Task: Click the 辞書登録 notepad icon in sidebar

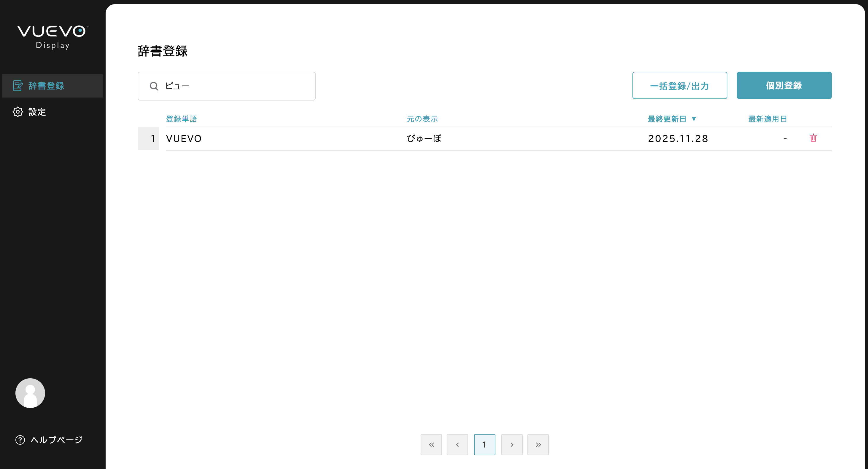Action: pyautogui.click(x=18, y=86)
